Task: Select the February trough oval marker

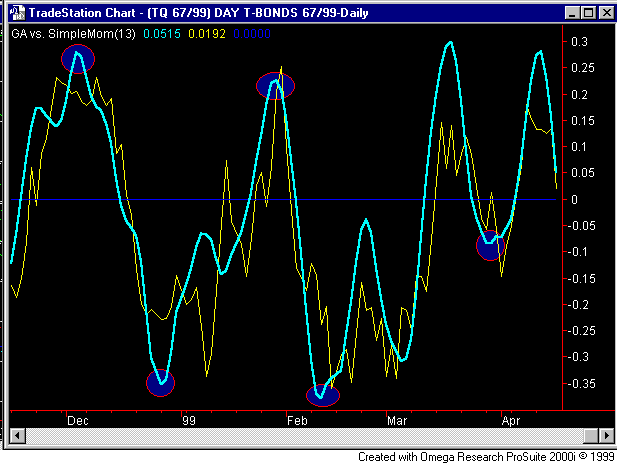Action: click(x=322, y=394)
